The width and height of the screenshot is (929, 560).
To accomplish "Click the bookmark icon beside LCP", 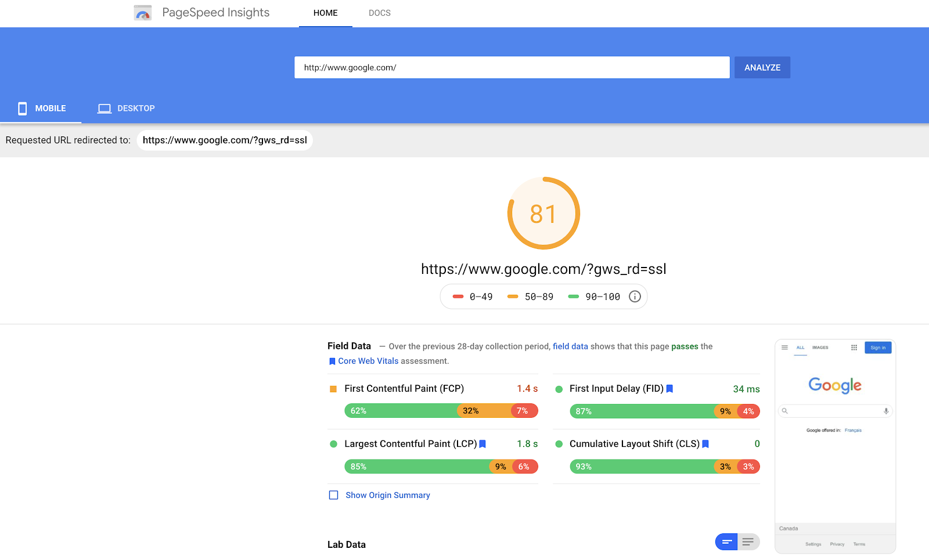I will tap(482, 444).
